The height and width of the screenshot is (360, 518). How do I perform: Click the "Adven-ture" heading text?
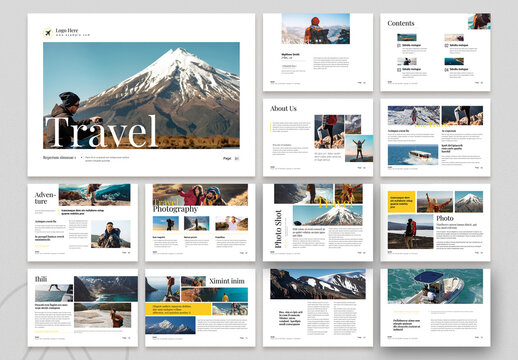click(46, 198)
